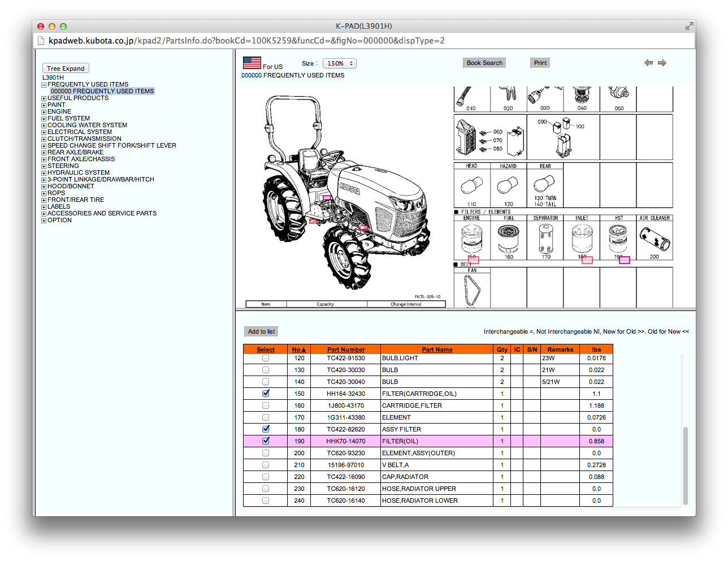Click the page icon in address bar

41,41
